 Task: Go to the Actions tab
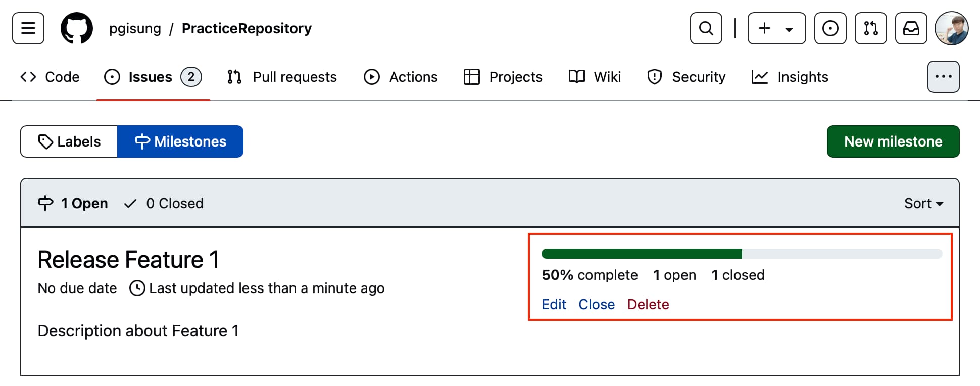pyautogui.click(x=401, y=77)
